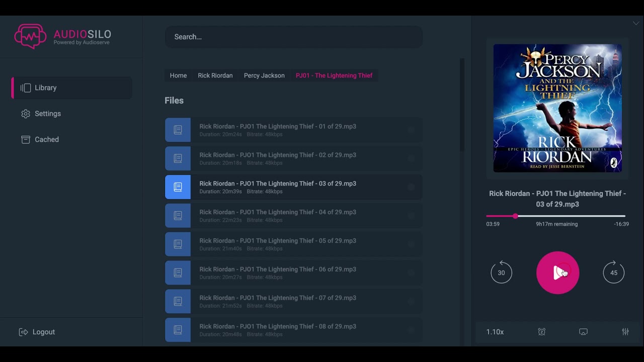Screen dimensions: 644x362
Task: Collapse player panel with the chevron
Action: pos(636,23)
